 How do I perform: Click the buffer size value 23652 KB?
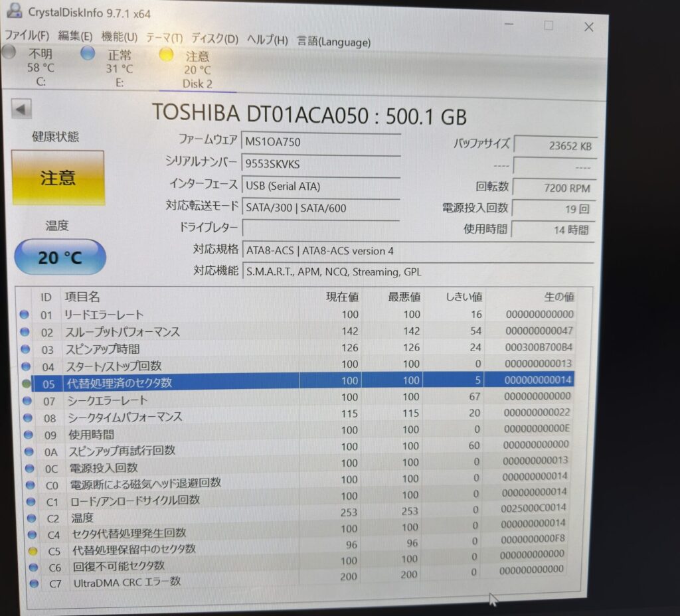click(555, 145)
